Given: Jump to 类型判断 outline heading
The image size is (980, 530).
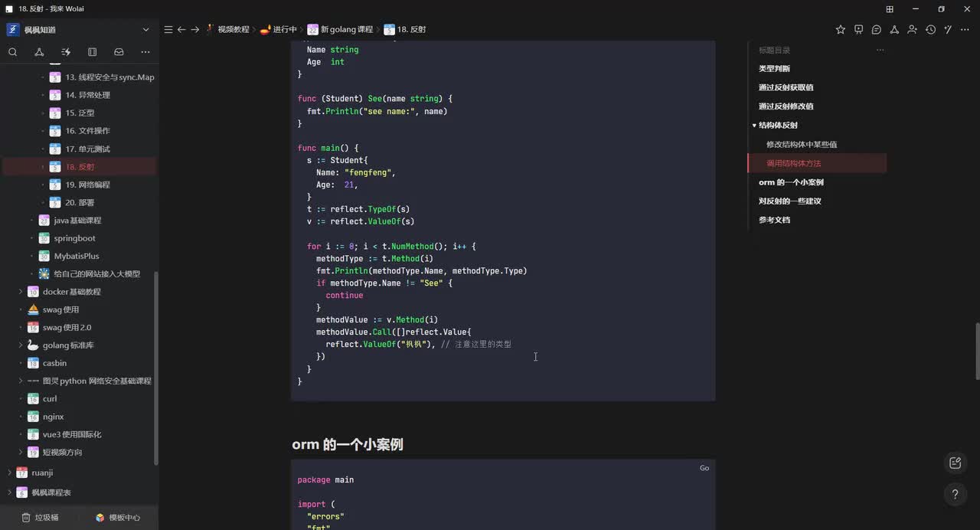Looking at the screenshot, I should [x=774, y=69].
